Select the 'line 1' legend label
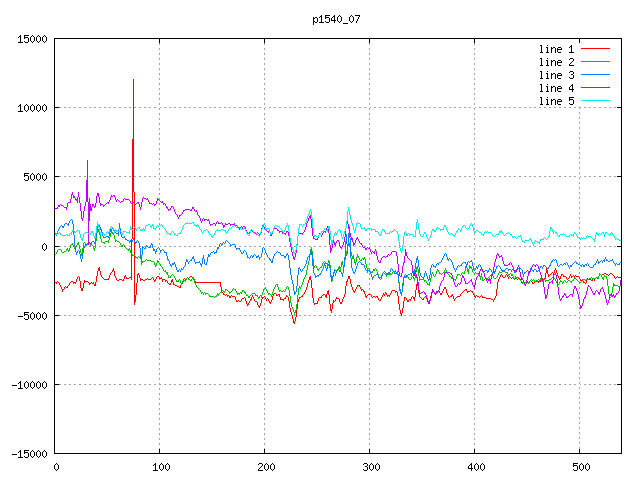This screenshot has height=480, width=640. (x=556, y=49)
